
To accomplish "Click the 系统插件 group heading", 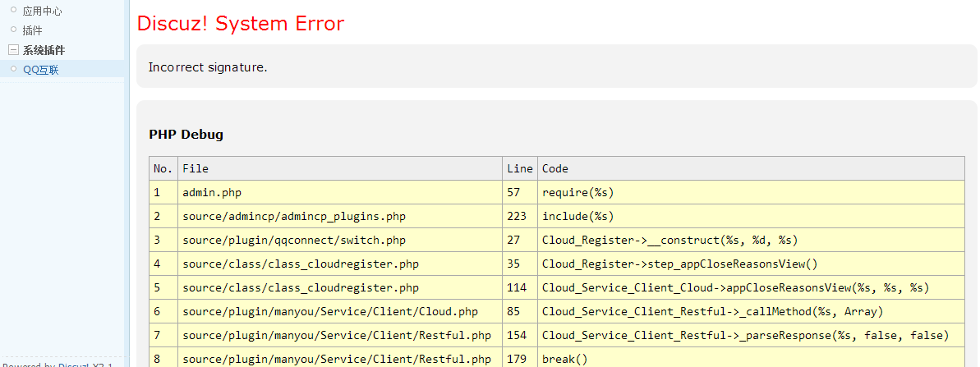I will click(44, 50).
